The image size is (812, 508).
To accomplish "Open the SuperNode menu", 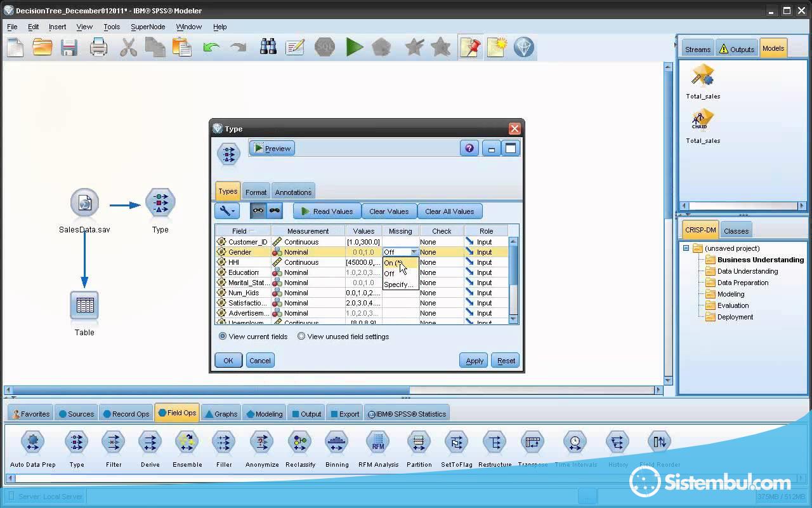I will [148, 27].
